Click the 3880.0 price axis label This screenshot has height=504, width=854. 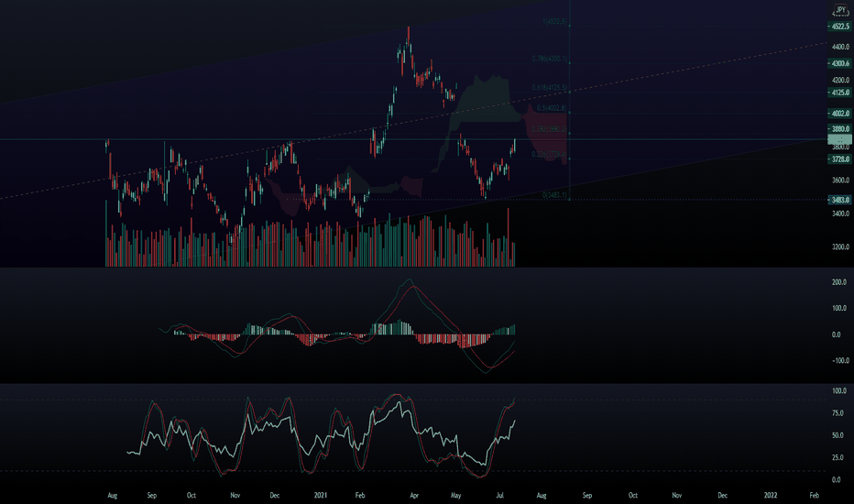[840, 129]
